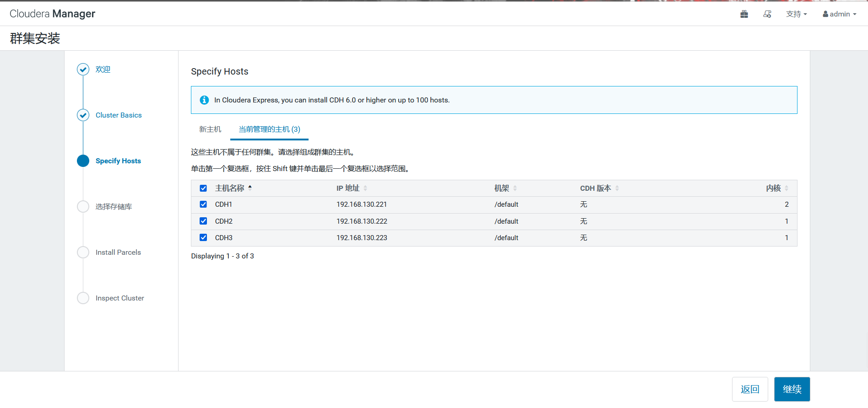Open the 支持 dropdown menu

click(797, 14)
